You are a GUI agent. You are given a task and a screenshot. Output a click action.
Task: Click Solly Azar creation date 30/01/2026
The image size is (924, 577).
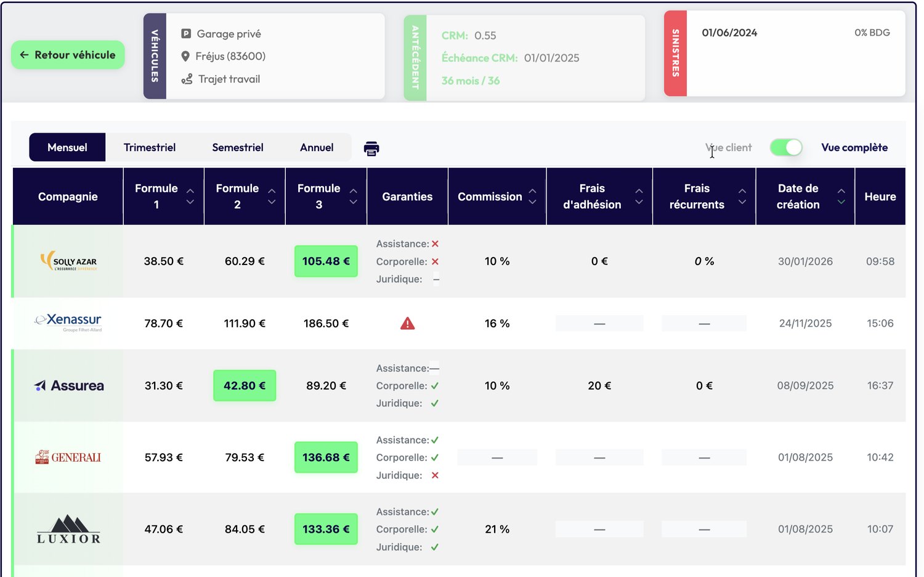click(x=805, y=261)
